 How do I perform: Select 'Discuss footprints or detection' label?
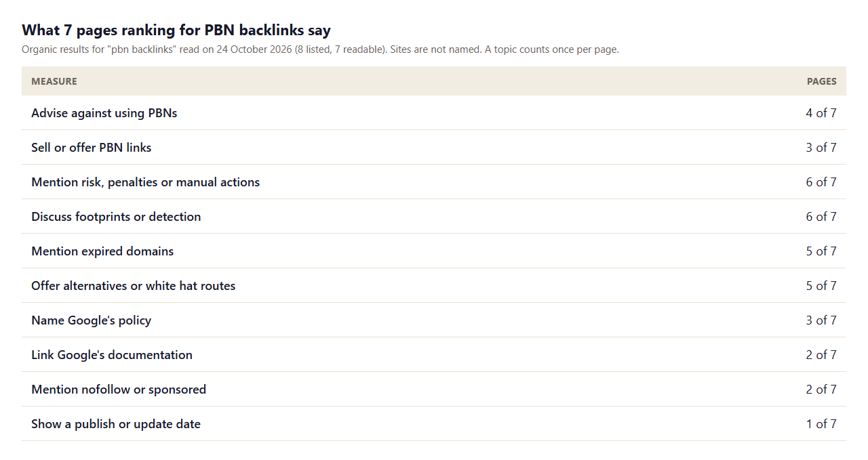[x=116, y=217]
